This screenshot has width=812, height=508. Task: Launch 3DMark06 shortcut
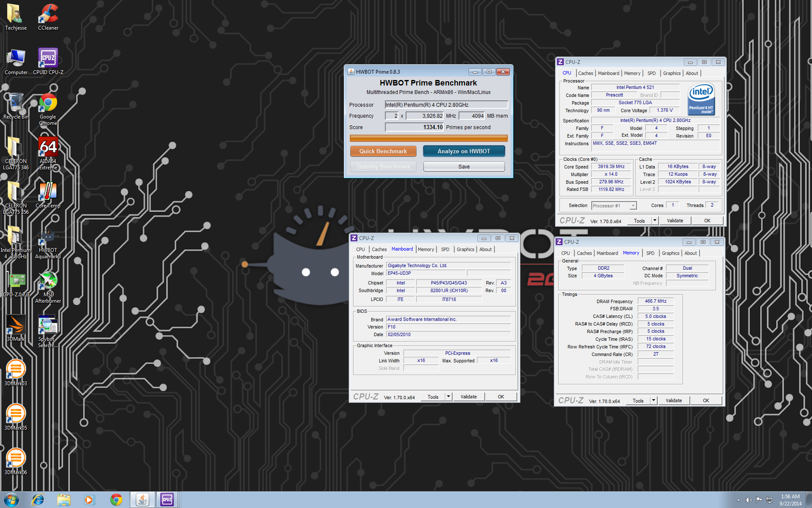coord(16,461)
